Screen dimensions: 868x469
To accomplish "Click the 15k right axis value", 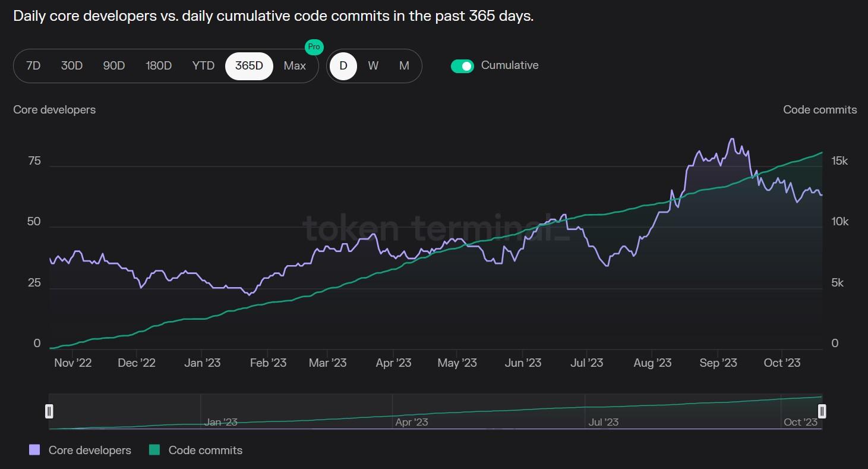I will pyautogui.click(x=840, y=161).
